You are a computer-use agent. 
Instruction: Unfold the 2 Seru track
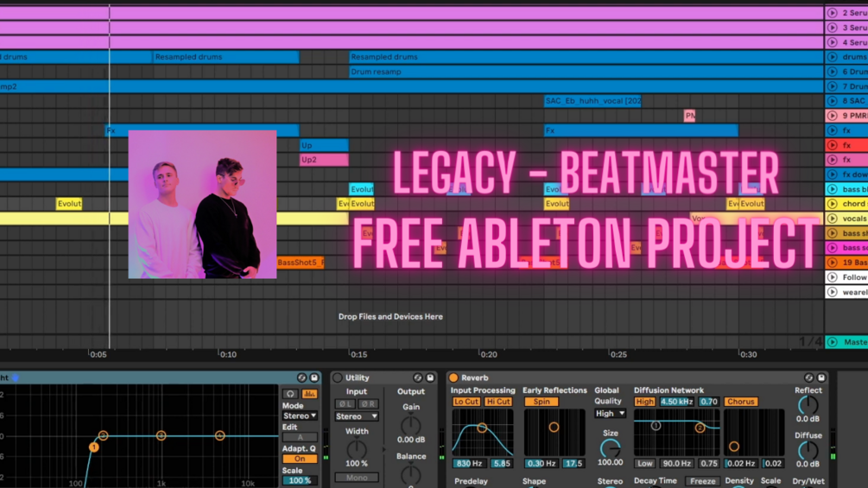(x=832, y=13)
